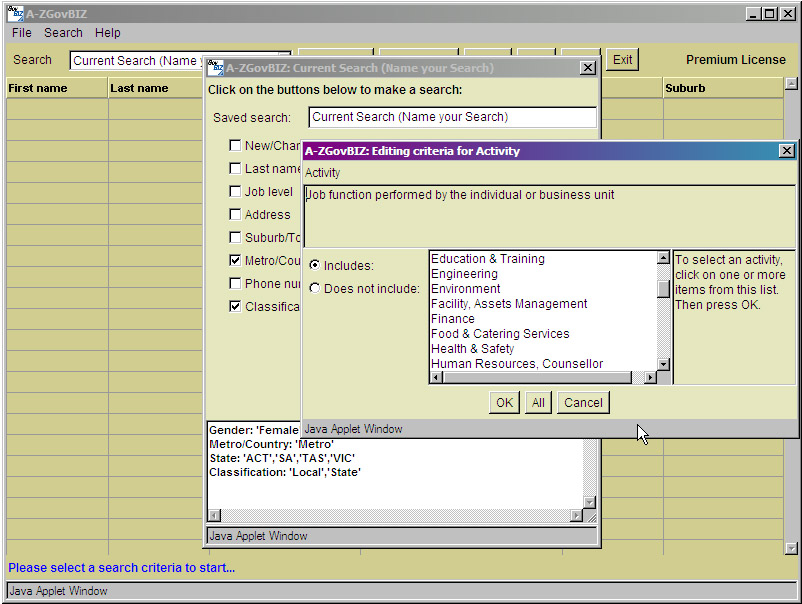The height and width of the screenshot is (604, 802).
Task: Select Environment in activity list
Action: click(x=543, y=288)
